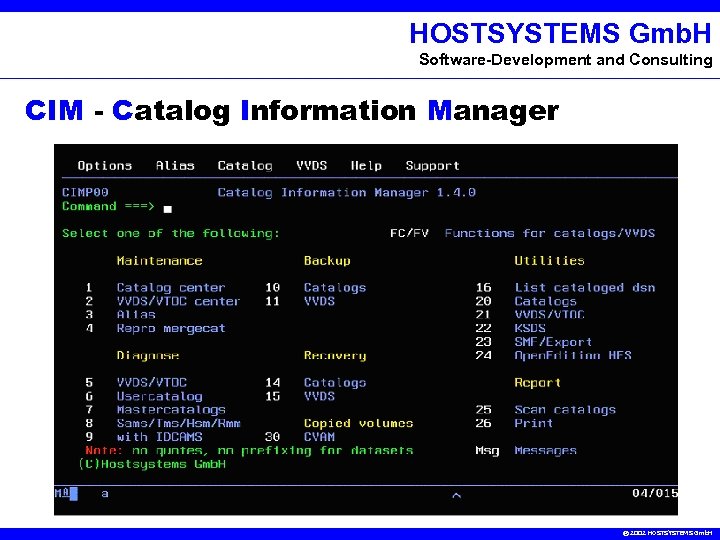Click the MA status indicator
Image resolution: width=720 pixels, height=540 pixels.
pyautogui.click(x=66, y=494)
